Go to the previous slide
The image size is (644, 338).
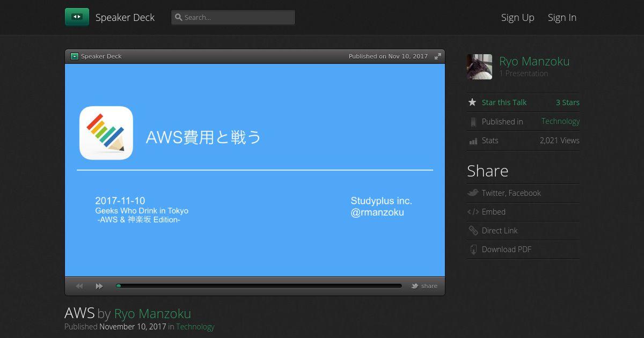[79, 286]
